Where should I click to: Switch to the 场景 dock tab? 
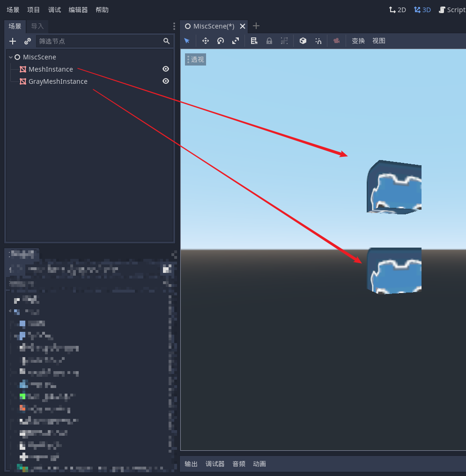(x=15, y=26)
